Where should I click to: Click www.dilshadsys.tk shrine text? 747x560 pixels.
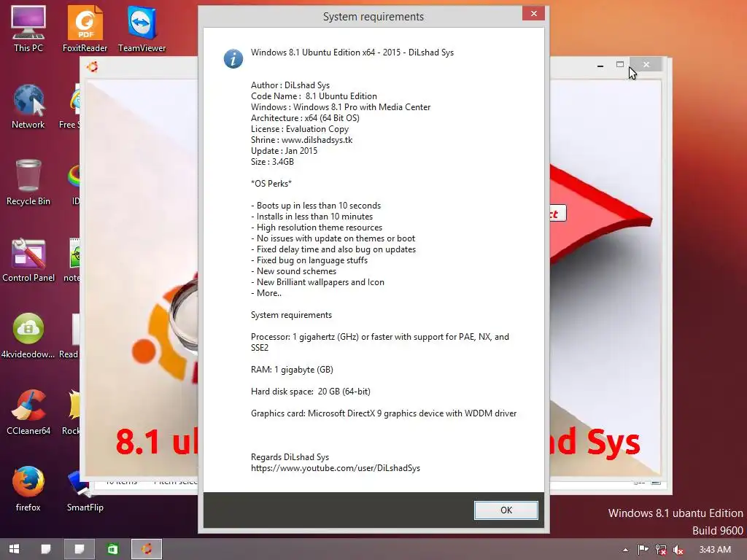[x=317, y=140]
